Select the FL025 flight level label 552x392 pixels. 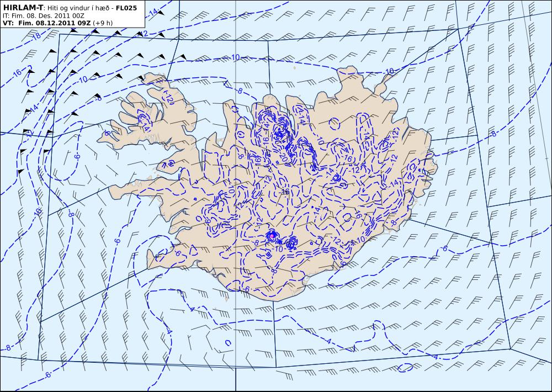pos(126,8)
